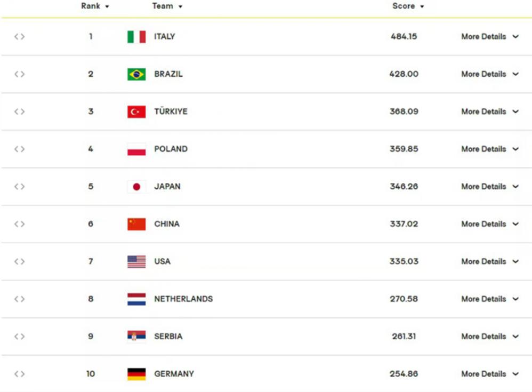The height and width of the screenshot is (392, 532).
Task: Click the Serbia flag icon
Action: coord(136,337)
